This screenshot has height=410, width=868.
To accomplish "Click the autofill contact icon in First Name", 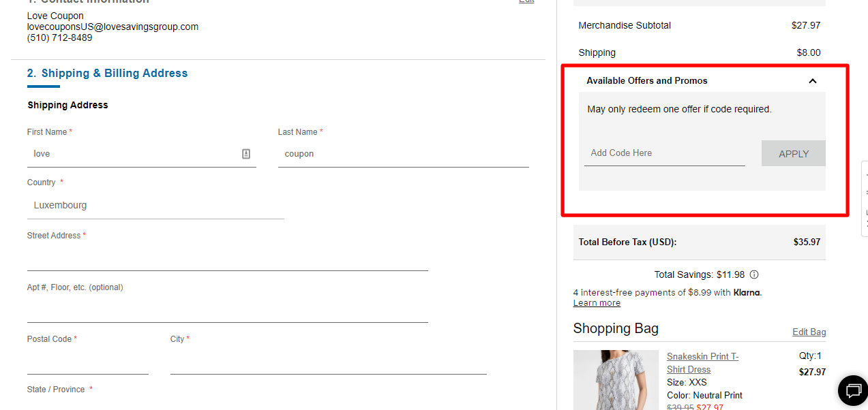I will 246,154.
